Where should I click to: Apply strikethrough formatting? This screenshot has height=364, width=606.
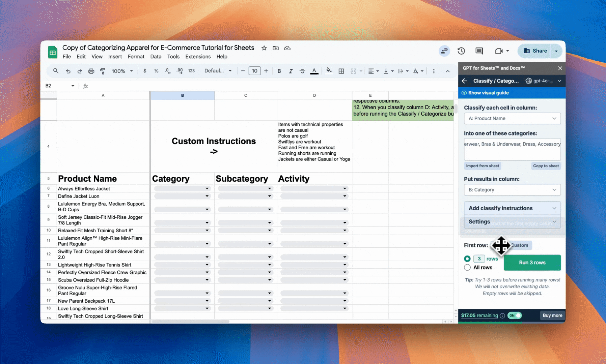302,71
